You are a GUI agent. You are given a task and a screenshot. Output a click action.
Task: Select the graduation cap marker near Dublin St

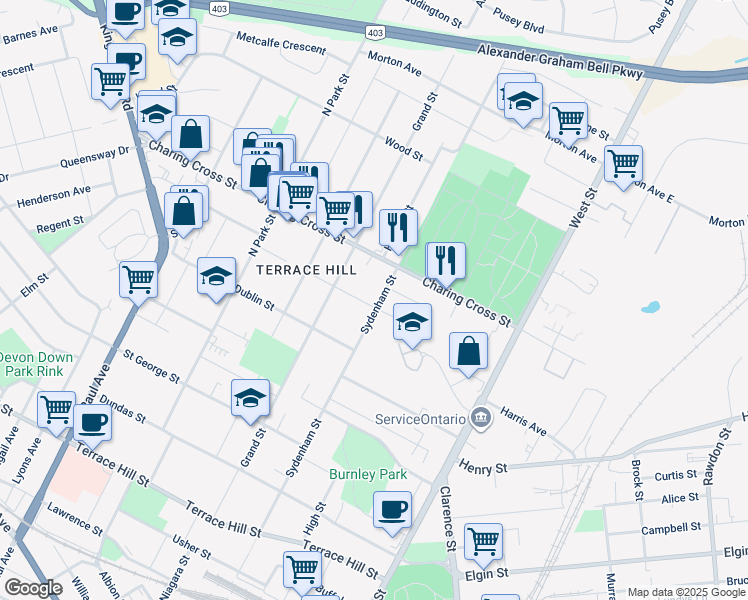(216, 277)
